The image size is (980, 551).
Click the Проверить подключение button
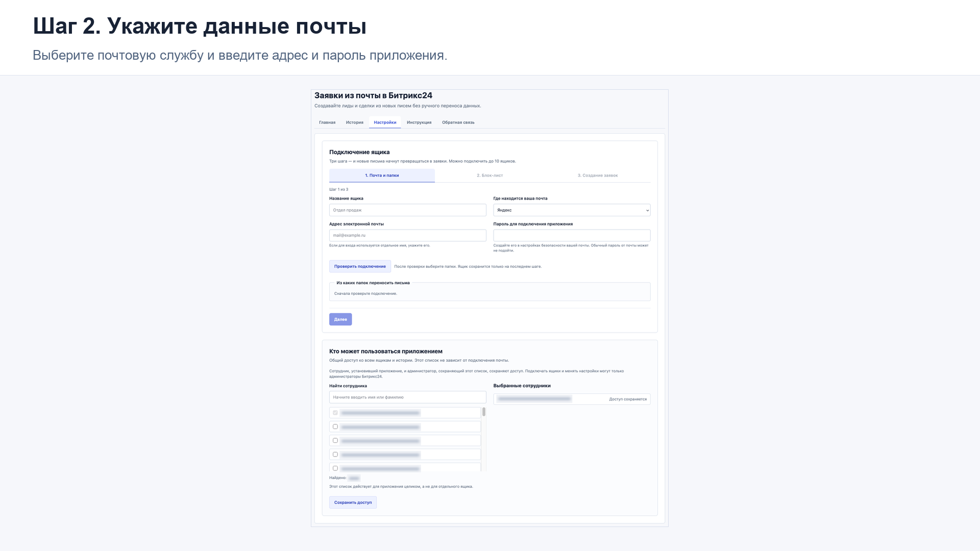coord(360,266)
